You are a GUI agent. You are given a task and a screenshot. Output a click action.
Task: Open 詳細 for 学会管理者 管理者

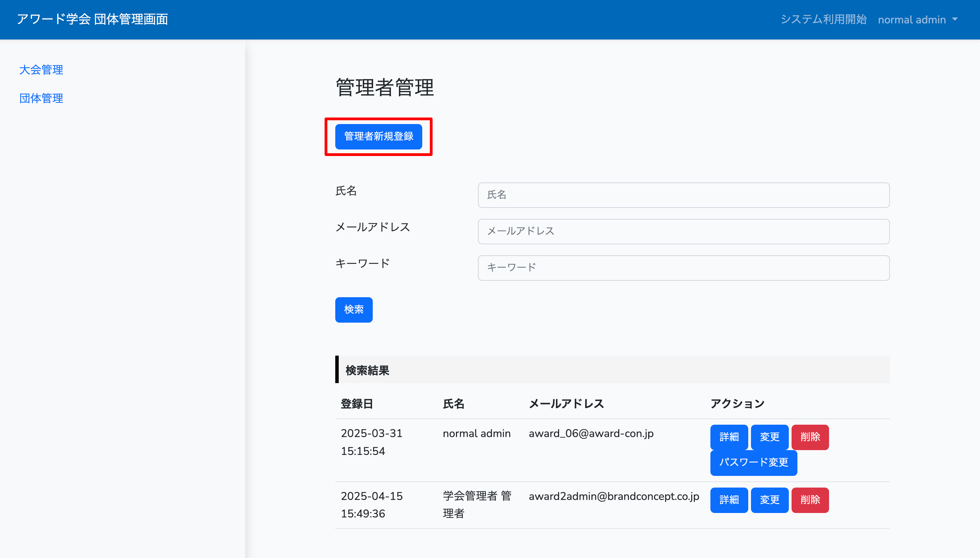click(x=729, y=500)
